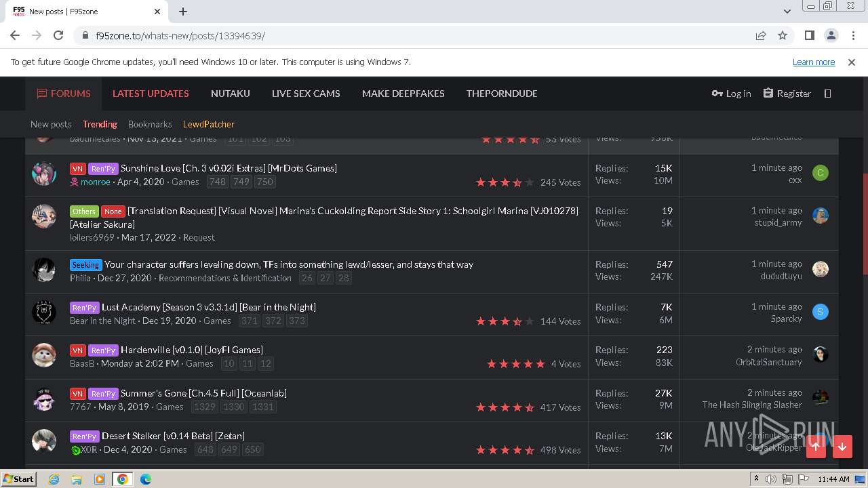This screenshot has height=488, width=868.
Task: Dismiss the Chrome update notice
Action: (x=852, y=62)
